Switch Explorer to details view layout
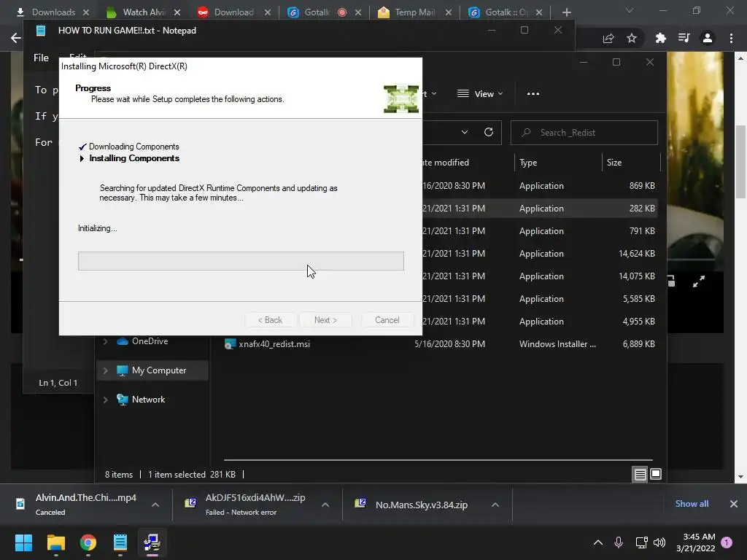Screen dimensions: 747x560 [x=640, y=474]
